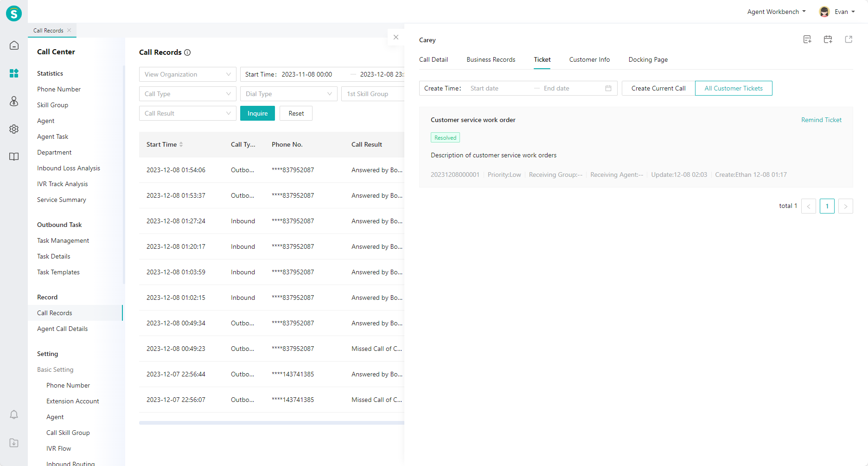The height and width of the screenshot is (466, 868).
Task: Click the Call Records info circle icon
Action: 187,52
